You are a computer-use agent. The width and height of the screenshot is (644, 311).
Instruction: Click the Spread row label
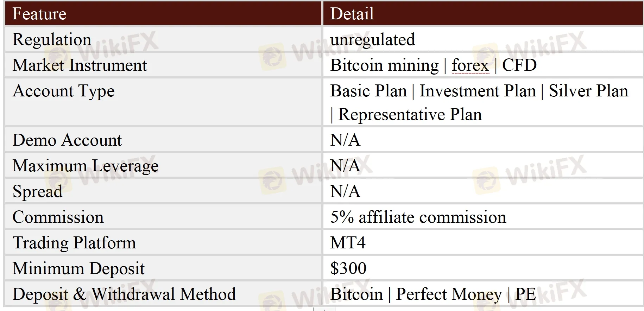tap(37, 192)
